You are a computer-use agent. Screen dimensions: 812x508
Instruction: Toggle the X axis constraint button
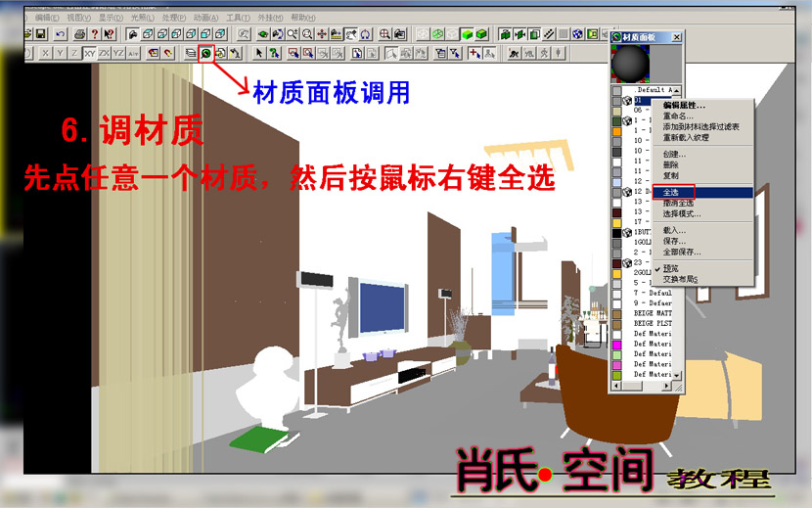click(46, 54)
